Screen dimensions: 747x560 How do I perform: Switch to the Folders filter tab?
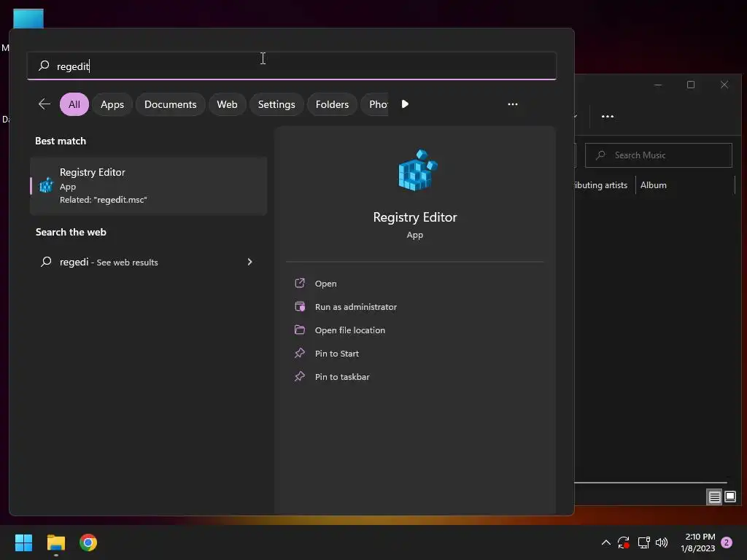tap(332, 104)
